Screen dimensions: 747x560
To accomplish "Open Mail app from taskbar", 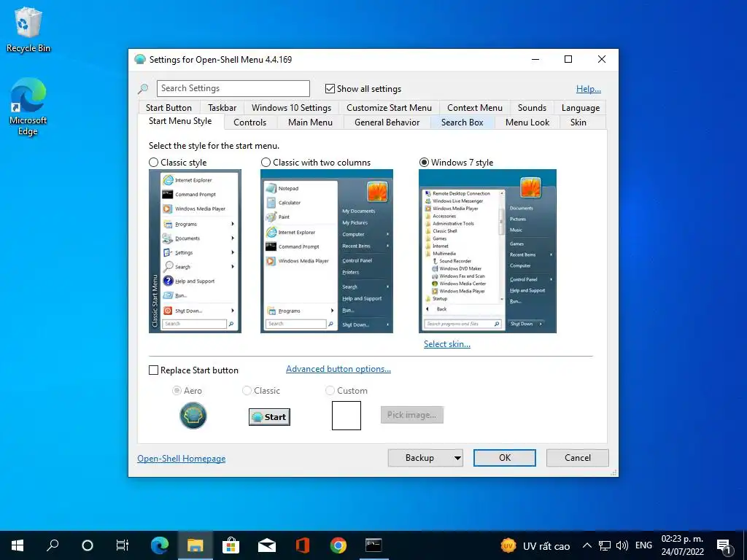I will click(267, 545).
